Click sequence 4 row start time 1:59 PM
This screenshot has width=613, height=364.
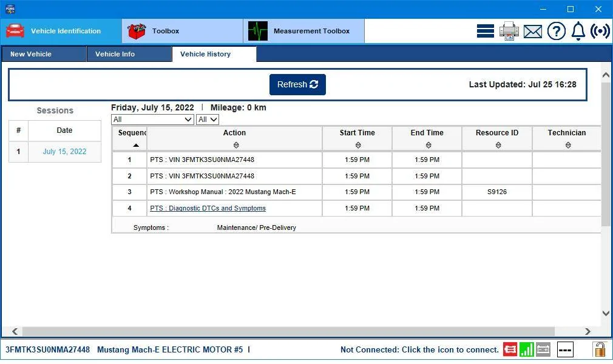click(x=357, y=208)
